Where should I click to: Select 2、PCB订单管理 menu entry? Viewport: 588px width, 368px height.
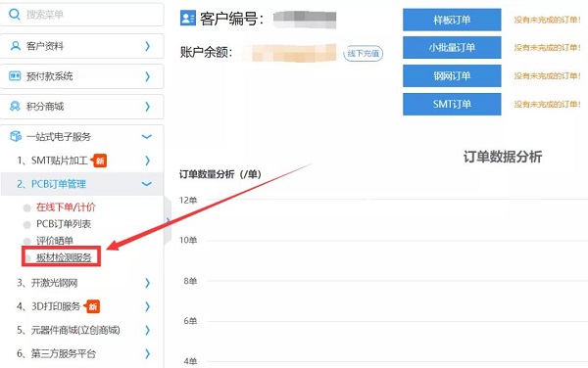[x=81, y=184]
